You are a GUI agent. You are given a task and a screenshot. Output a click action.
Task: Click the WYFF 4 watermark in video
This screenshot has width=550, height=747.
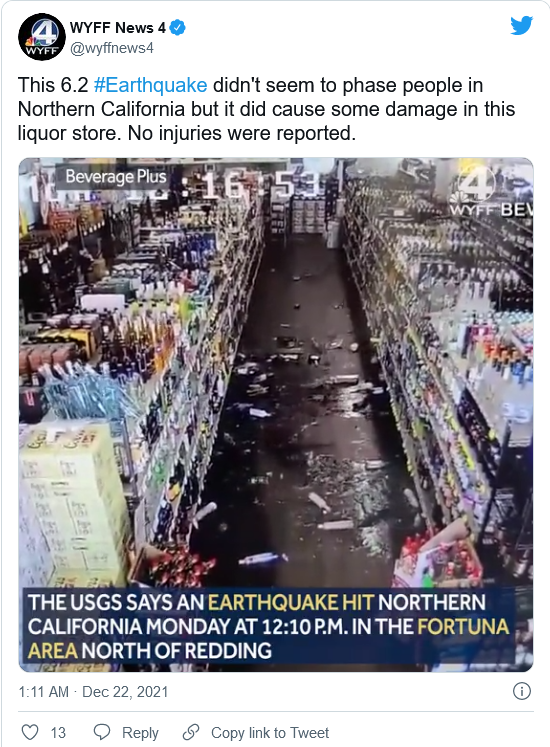tap(473, 192)
